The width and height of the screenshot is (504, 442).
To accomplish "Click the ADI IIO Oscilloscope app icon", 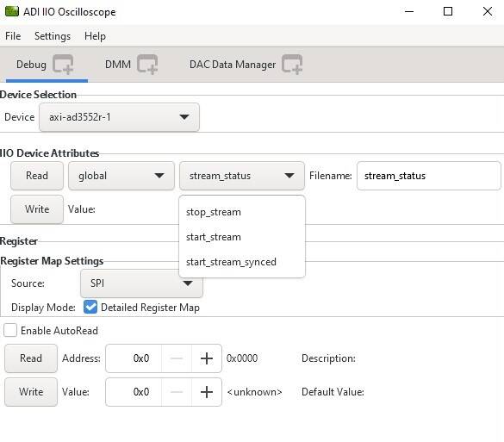I will point(12,11).
